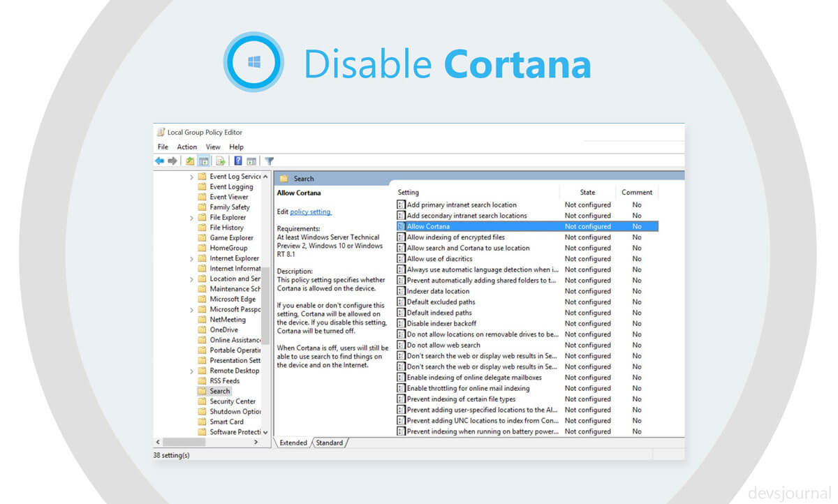Image resolution: width=838 pixels, height=504 pixels.
Task: Select the HomeGroup tree item
Action: tap(228, 248)
